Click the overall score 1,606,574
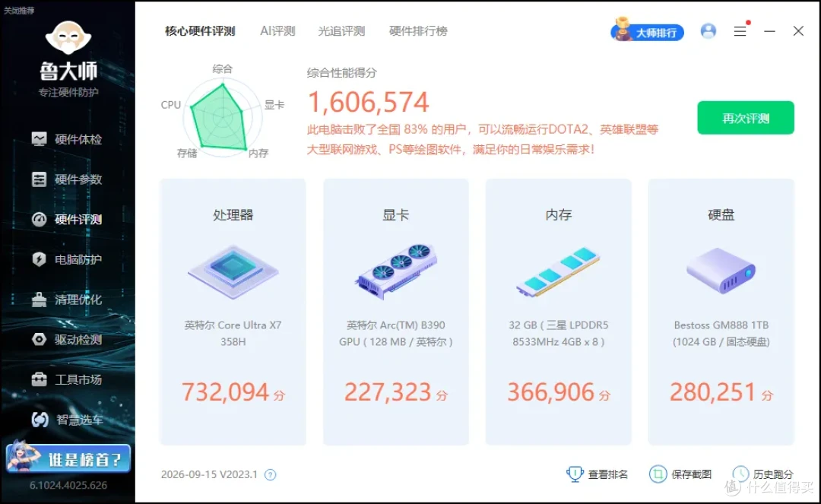 tap(368, 102)
